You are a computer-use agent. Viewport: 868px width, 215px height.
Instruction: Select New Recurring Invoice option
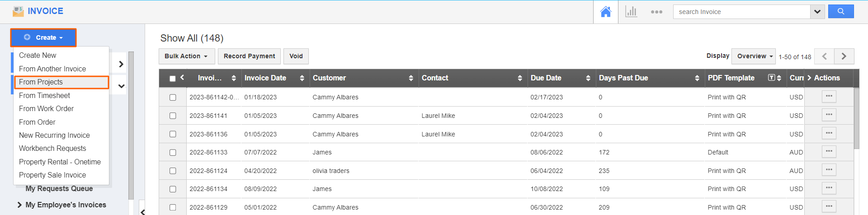click(54, 135)
